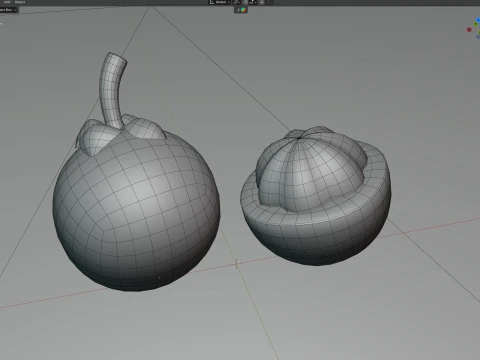Toggle proportional editing icon

[261, 2]
